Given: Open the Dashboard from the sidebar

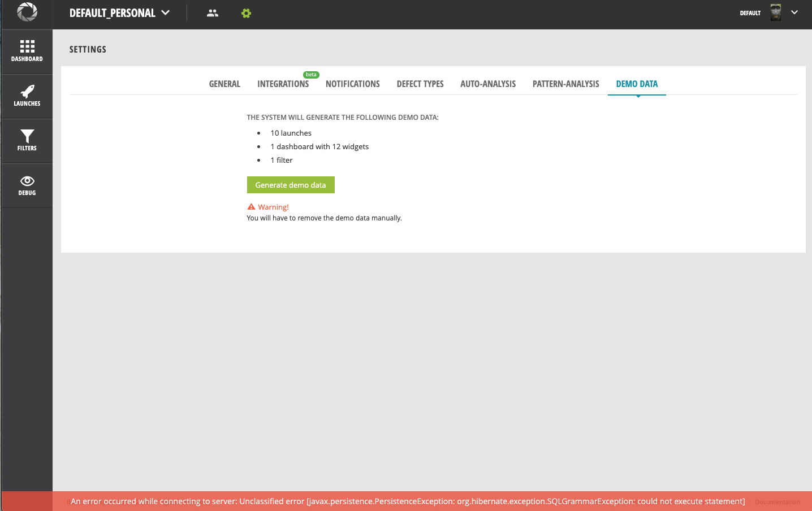Looking at the screenshot, I should (27, 51).
